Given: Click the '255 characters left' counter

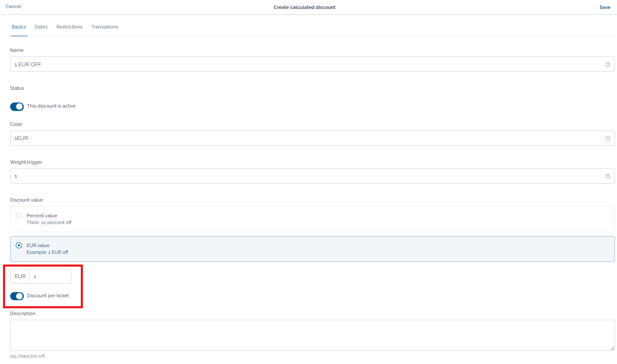Looking at the screenshot, I should (x=28, y=356).
